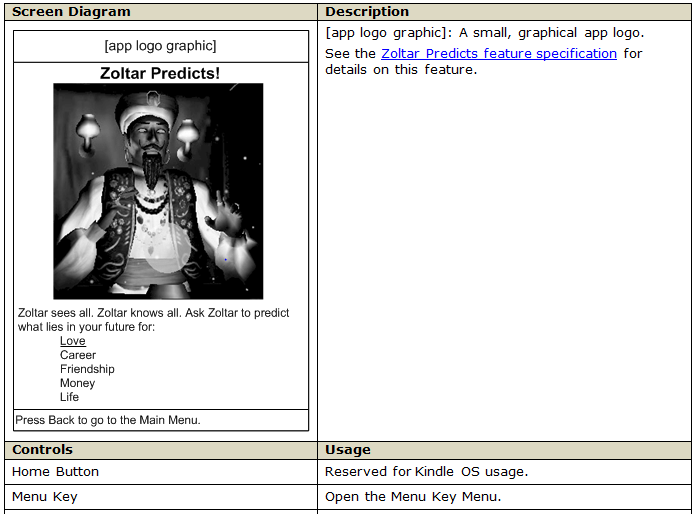Choose Life from the prediction list
The height and width of the screenshot is (514, 694).
click(x=69, y=397)
